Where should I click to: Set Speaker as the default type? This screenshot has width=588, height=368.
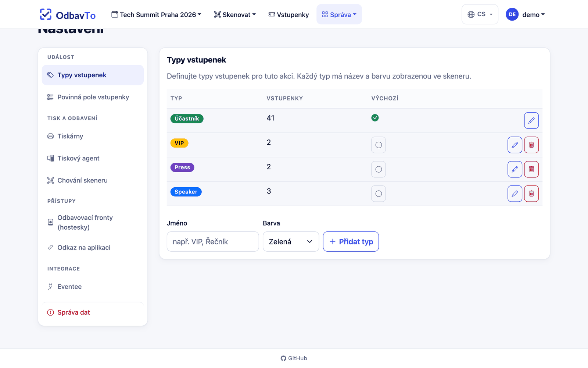pyautogui.click(x=379, y=194)
